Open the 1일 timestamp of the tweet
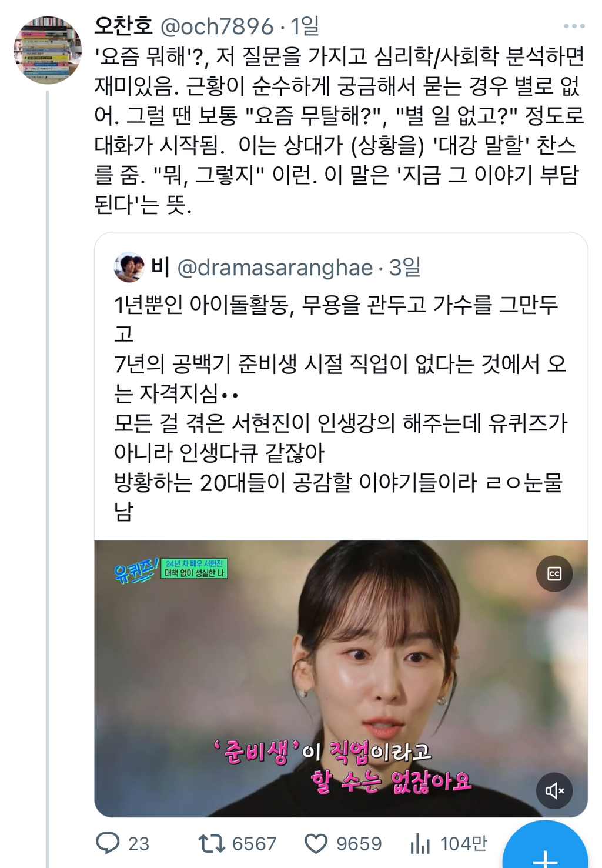This screenshot has width=602, height=868. tap(305, 26)
